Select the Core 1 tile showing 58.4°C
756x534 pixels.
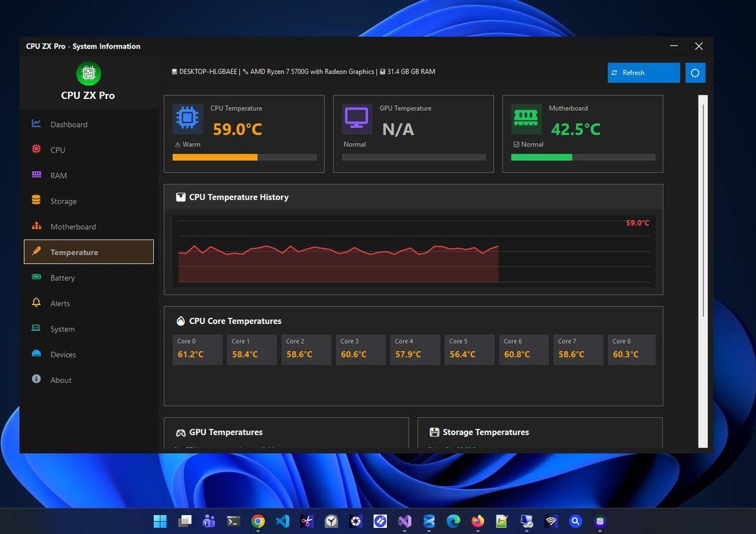coord(252,349)
